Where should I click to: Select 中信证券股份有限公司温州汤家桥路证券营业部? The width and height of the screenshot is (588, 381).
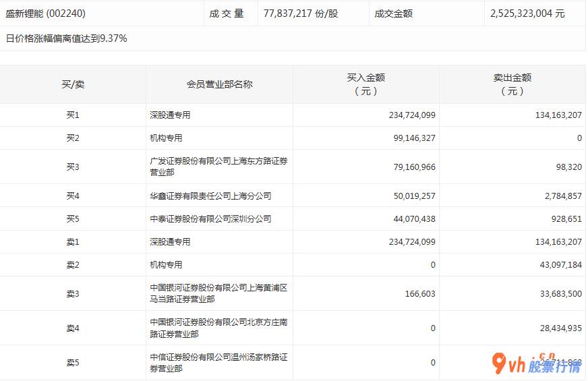click(218, 362)
